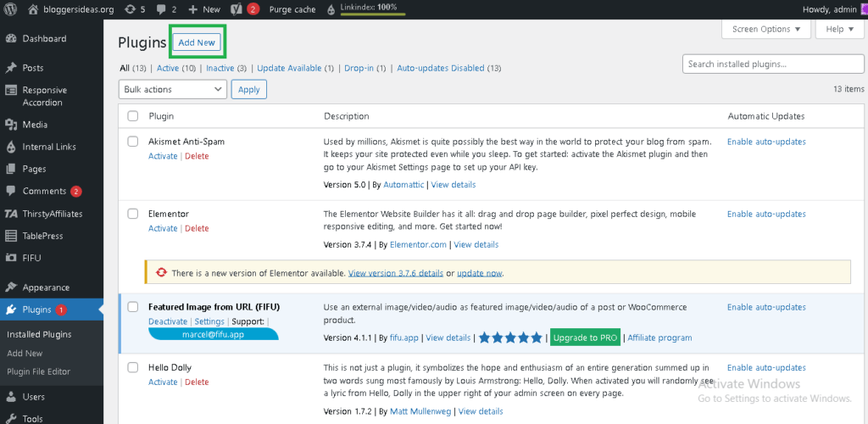The height and width of the screenshot is (424, 868).
Task: Expand the Help panel
Action: [840, 29]
